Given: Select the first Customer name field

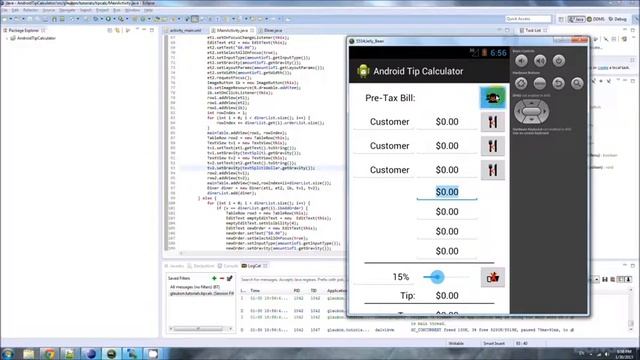Looking at the screenshot, I should [x=384, y=122].
